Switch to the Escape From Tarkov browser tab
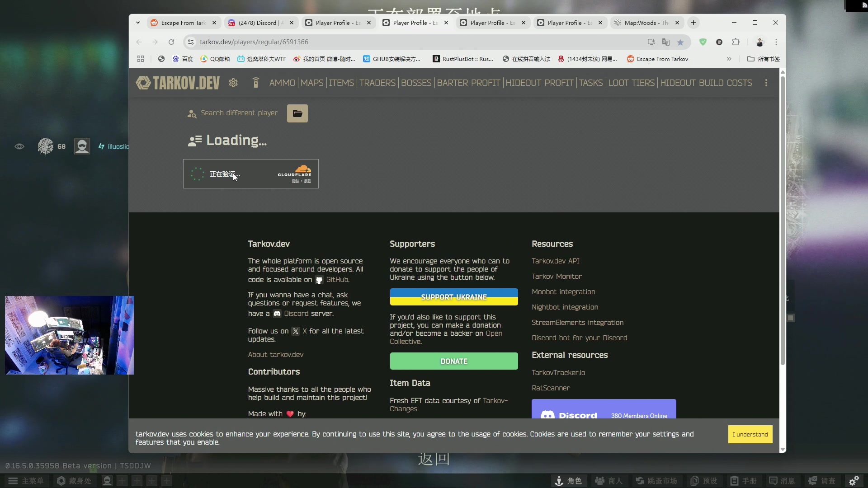This screenshot has height=488, width=868. point(184,23)
